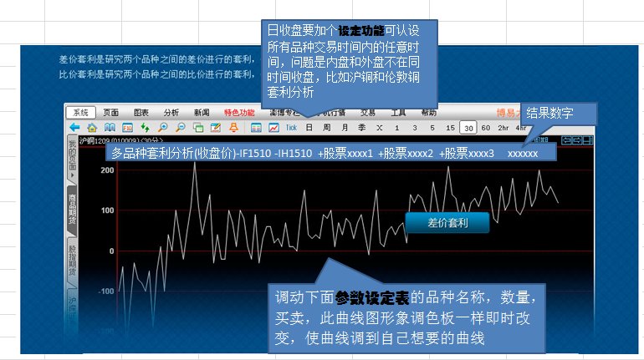Click the orange alert bell icon
The image size is (644, 360).
(x=233, y=128)
